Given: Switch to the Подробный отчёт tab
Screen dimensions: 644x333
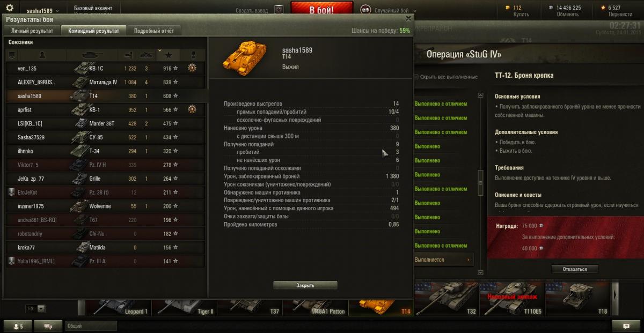Looking at the screenshot, I should 154,31.
